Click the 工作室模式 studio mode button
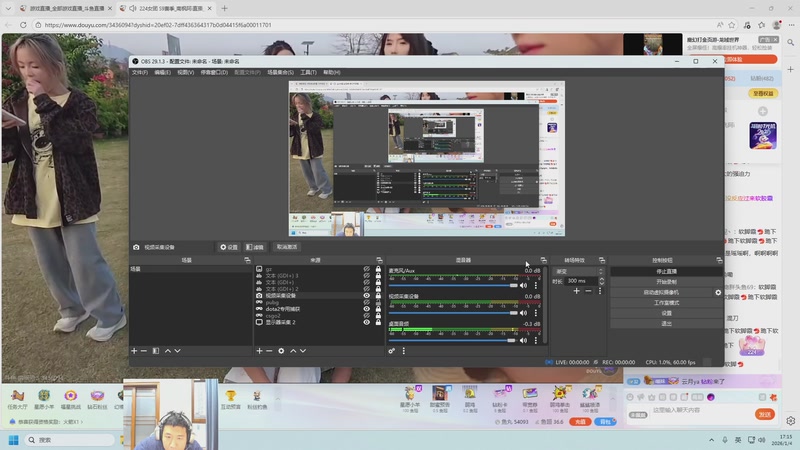Image resolution: width=800 pixels, height=450 pixels. (x=666, y=303)
